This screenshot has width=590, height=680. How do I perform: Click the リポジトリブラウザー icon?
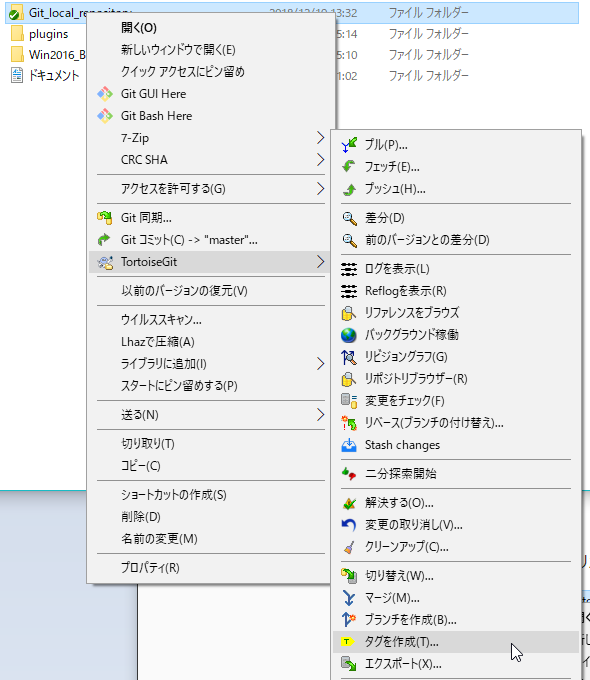[349, 379]
